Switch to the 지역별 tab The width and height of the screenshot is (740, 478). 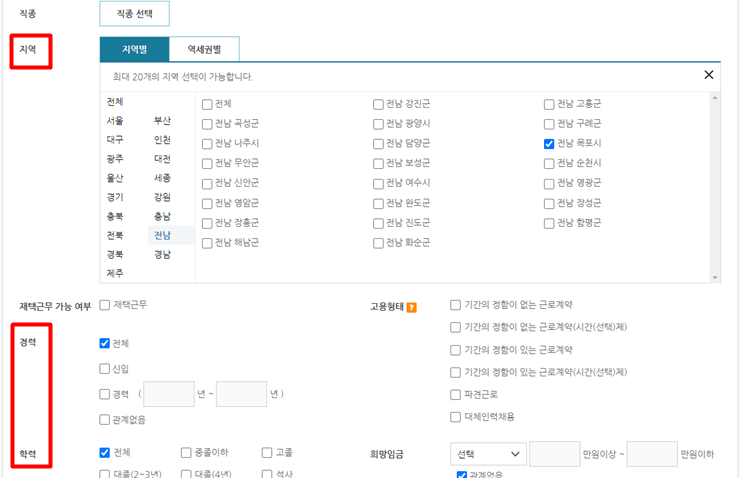(x=135, y=49)
